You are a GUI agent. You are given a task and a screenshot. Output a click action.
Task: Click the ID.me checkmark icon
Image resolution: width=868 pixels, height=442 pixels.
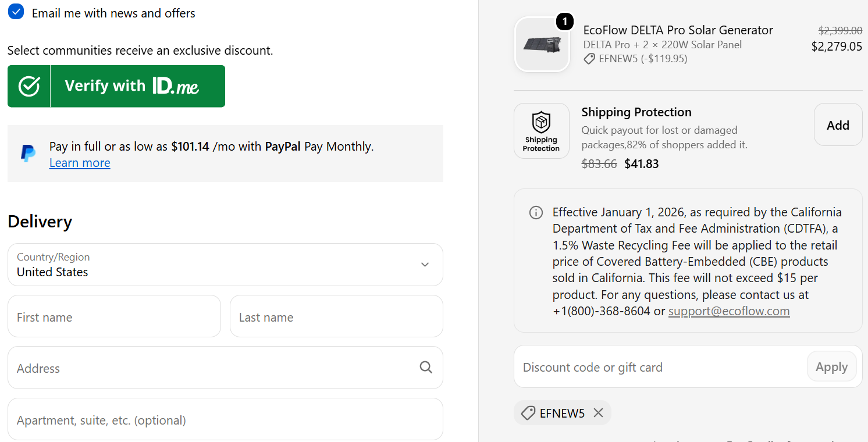click(29, 86)
